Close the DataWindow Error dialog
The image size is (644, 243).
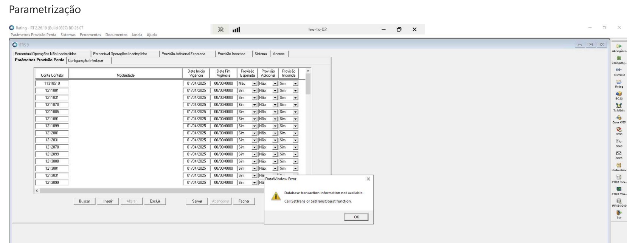(x=368, y=179)
